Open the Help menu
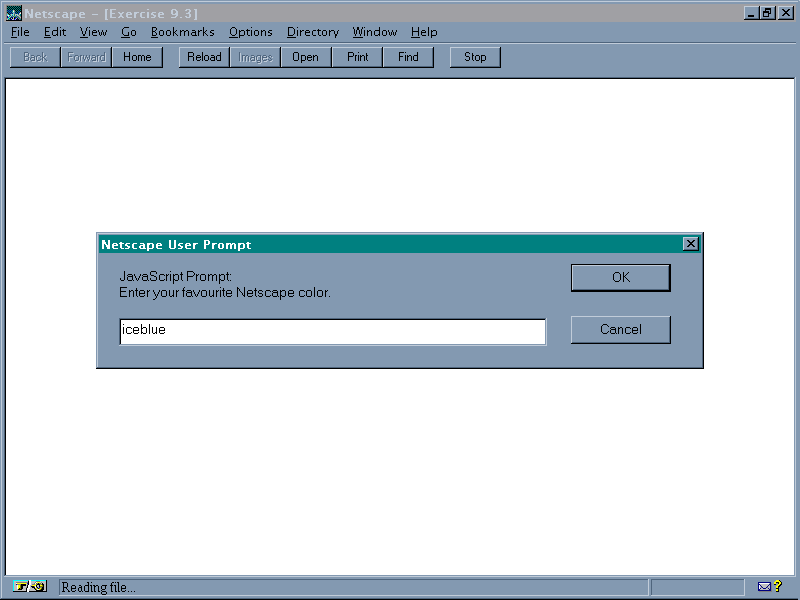 point(424,32)
